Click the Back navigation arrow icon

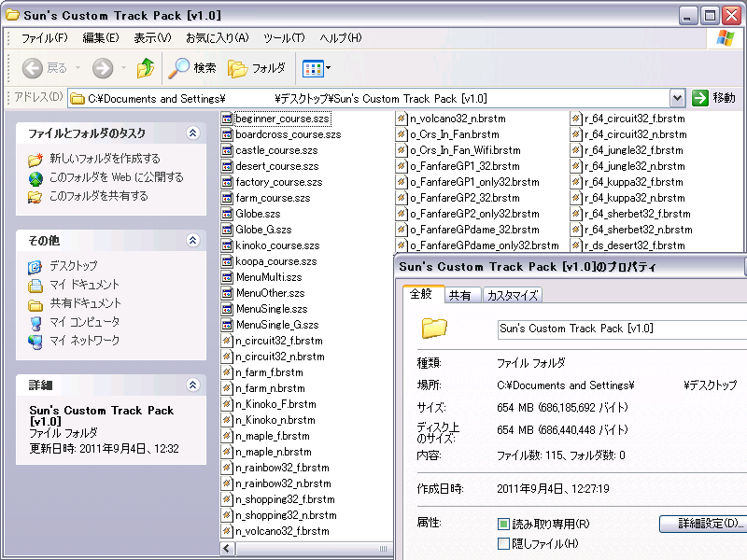pyautogui.click(x=33, y=68)
